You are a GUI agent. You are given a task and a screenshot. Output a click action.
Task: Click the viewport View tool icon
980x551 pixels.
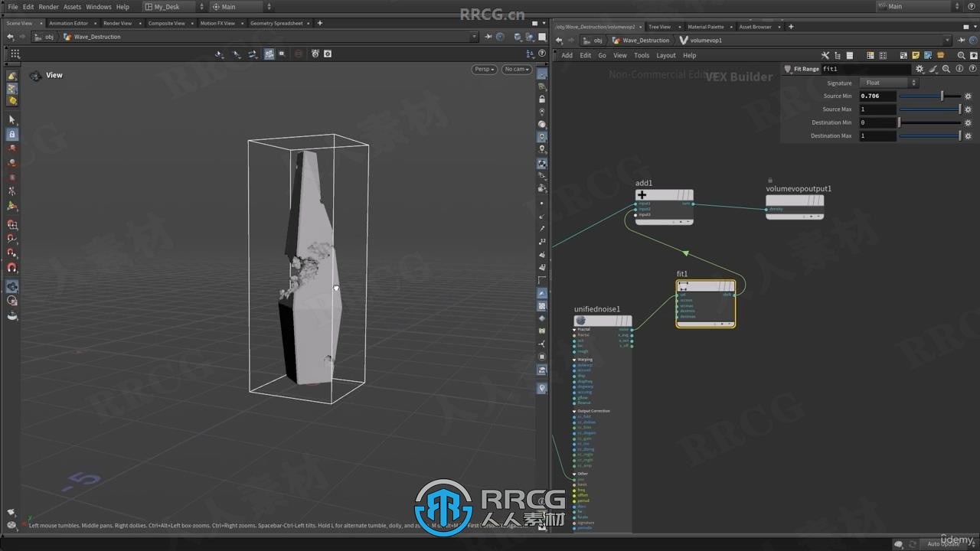pos(35,76)
